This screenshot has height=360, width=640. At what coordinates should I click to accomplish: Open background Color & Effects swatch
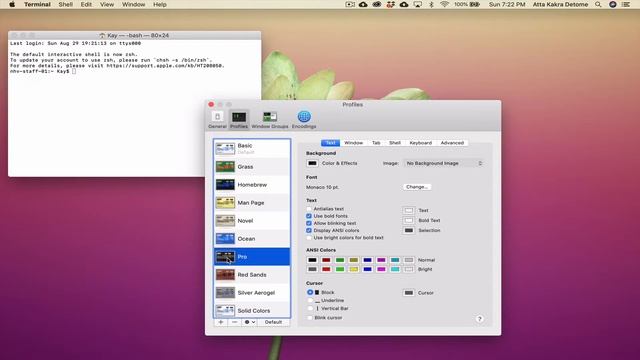coord(312,163)
